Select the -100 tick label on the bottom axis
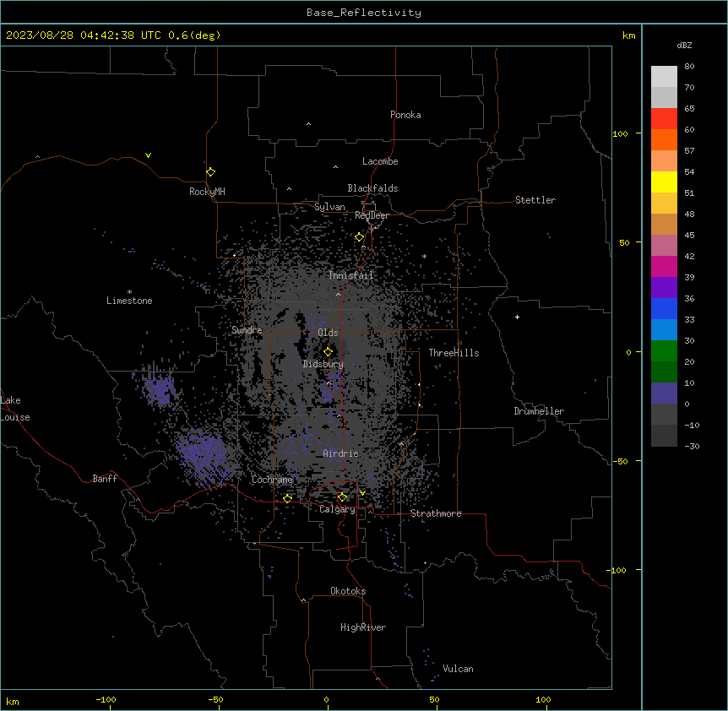The height and width of the screenshot is (711, 728). pos(106,700)
